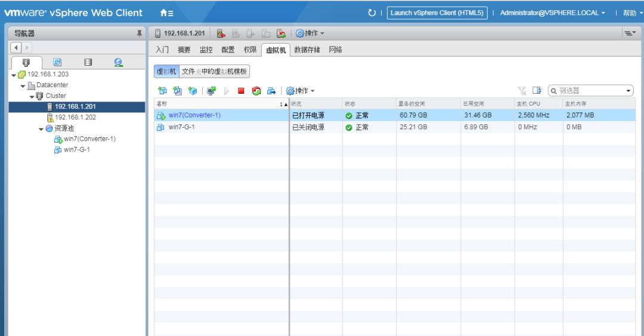
Task: Select the Networking globe navigator tab icon
Action: tap(118, 62)
